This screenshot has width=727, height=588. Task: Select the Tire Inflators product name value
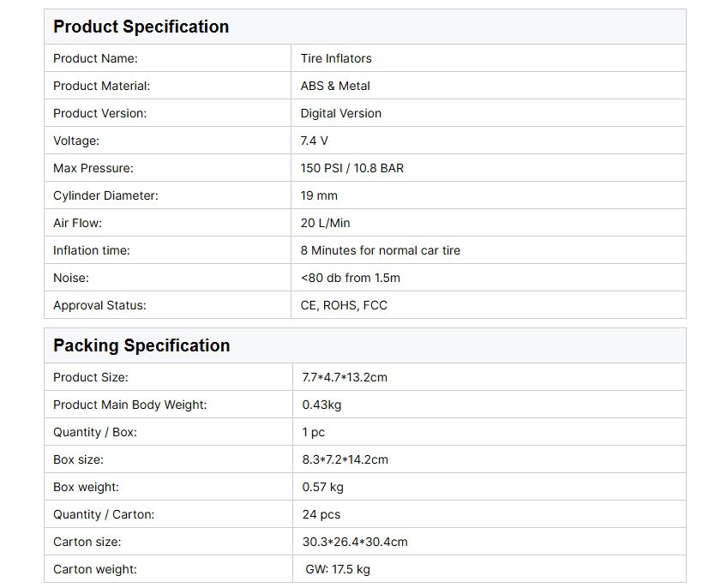point(336,58)
